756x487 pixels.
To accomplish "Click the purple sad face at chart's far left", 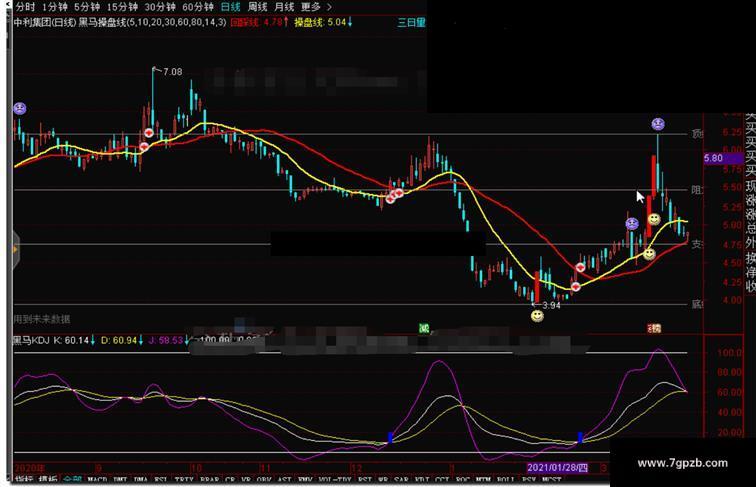I will click(x=19, y=108).
